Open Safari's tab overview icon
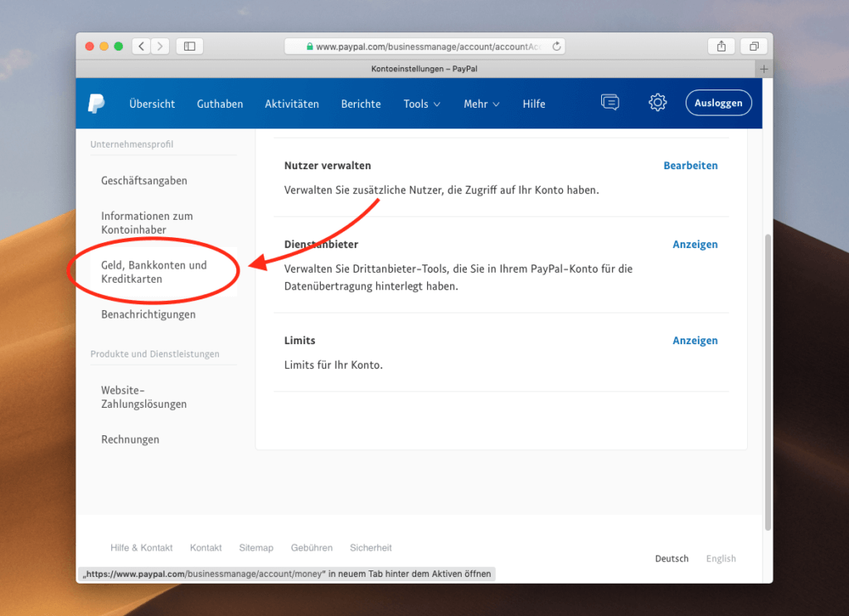This screenshot has height=616, width=849. pyautogui.click(x=754, y=46)
